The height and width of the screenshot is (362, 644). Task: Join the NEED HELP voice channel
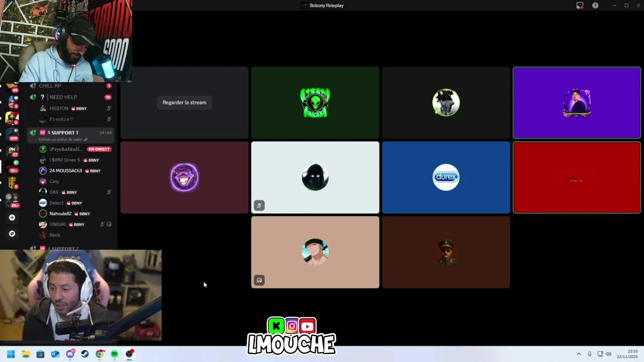click(70, 97)
